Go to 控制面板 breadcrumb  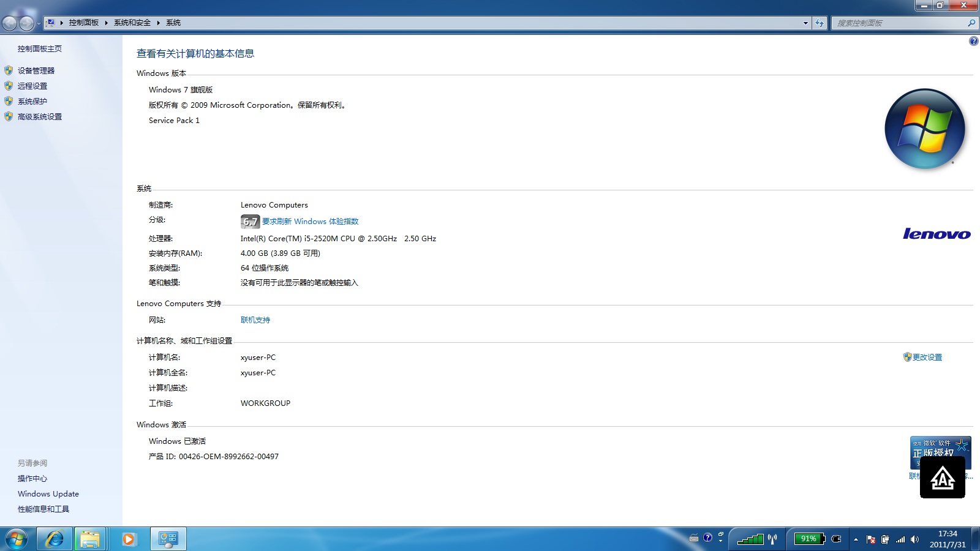pyautogui.click(x=84, y=23)
